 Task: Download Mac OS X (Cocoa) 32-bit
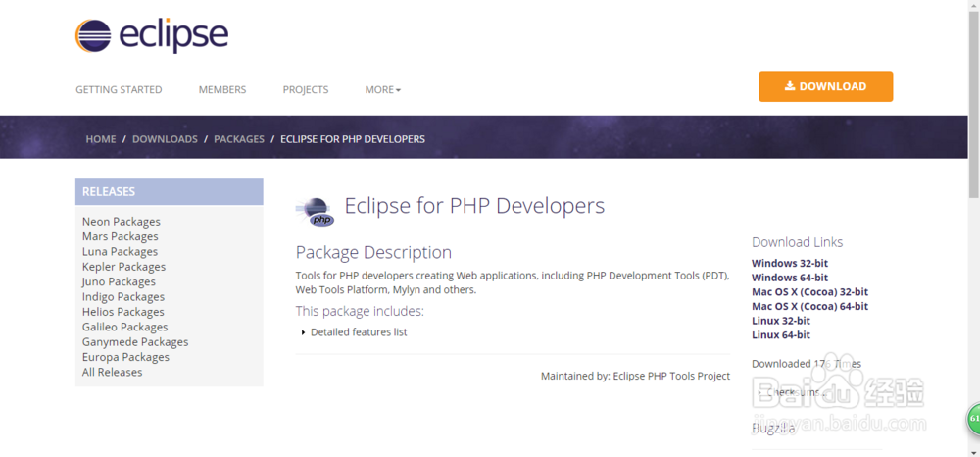point(810,292)
